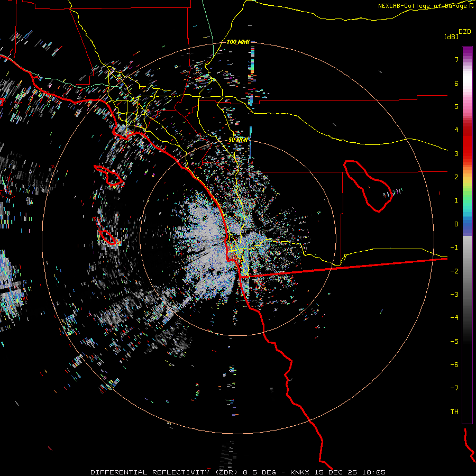The width and height of the screenshot is (476, 476).
Task: Click the 0 value on color scale
Action: 456,224
